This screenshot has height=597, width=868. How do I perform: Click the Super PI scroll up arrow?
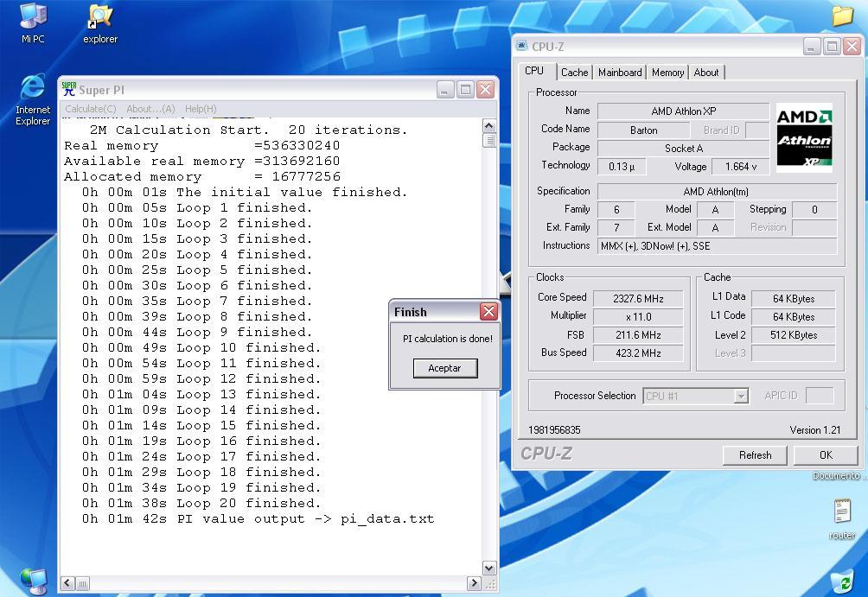pyautogui.click(x=489, y=126)
